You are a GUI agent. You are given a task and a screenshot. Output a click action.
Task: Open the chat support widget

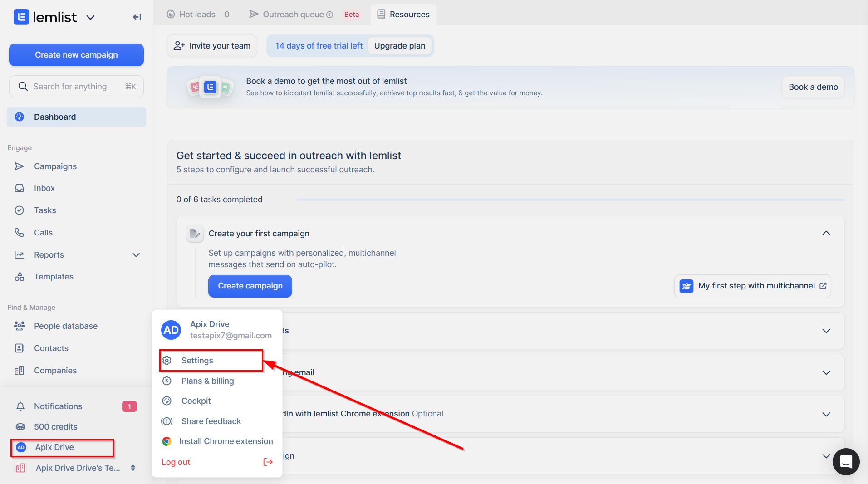click(x=846, y=462)
